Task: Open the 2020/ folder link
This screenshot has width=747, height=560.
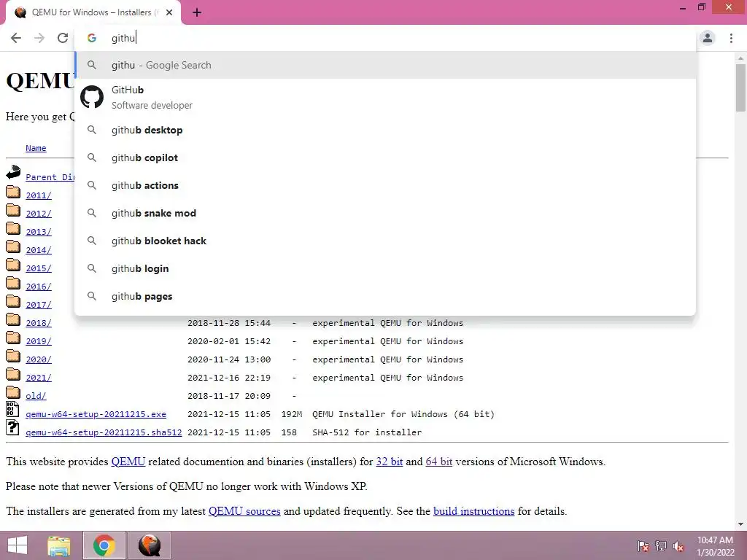Action: pos(39,359)
